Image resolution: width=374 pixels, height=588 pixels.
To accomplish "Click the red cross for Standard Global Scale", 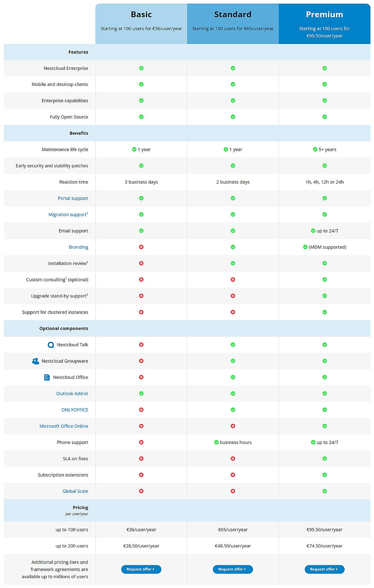I will click(x=233, y=491).
